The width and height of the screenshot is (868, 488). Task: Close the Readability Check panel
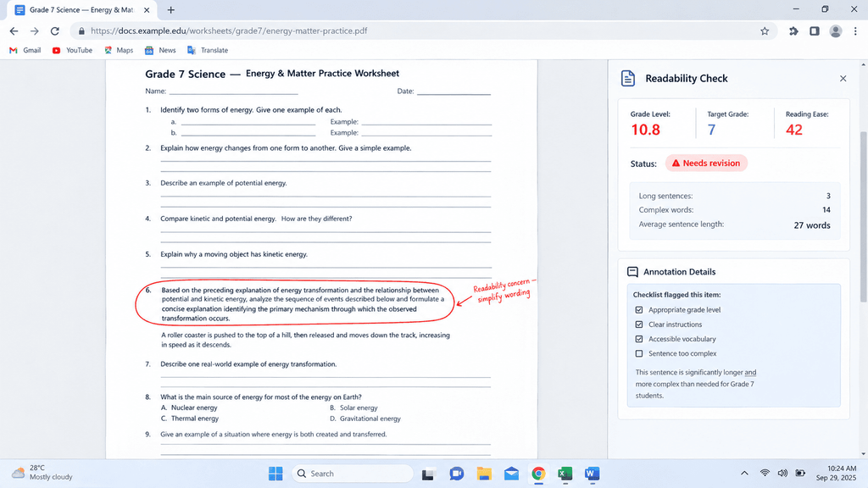[843, 79]
